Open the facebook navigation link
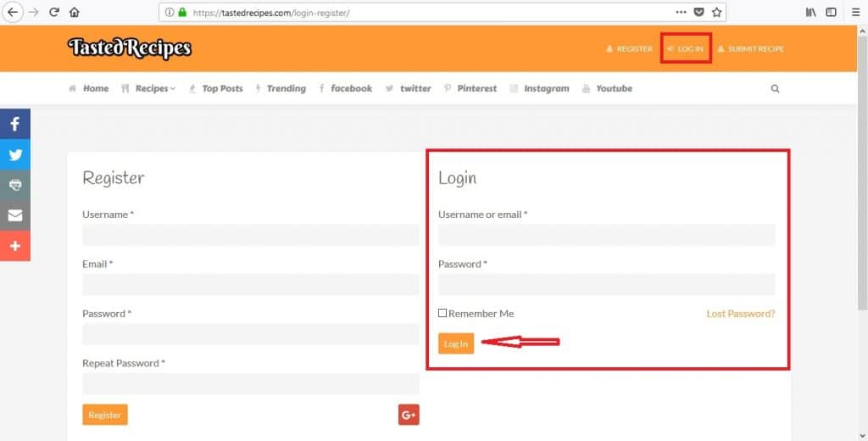This screenshot has width=868, height=441. tap(346, 89)
